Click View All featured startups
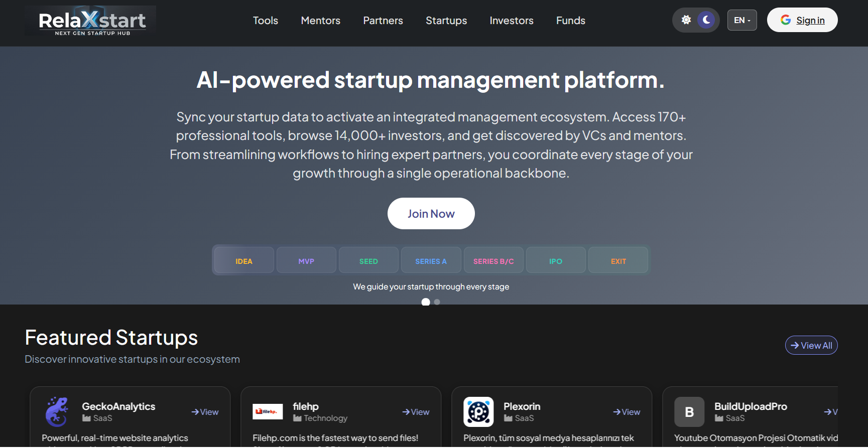The width and height of the screenshot is (868, 448). [811, 346]
